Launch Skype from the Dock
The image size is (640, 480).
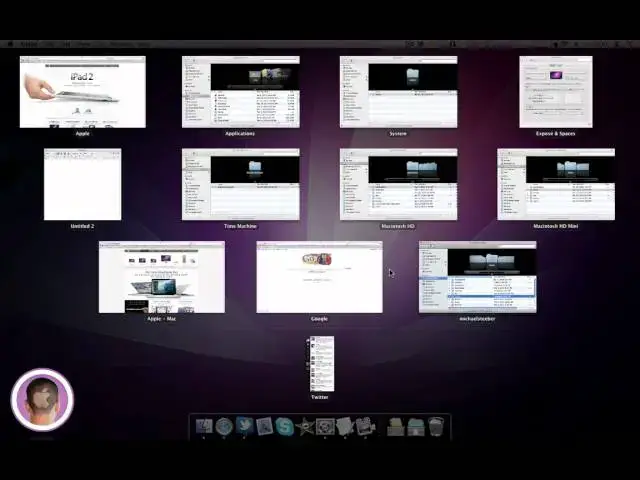[x=284, y=427]
